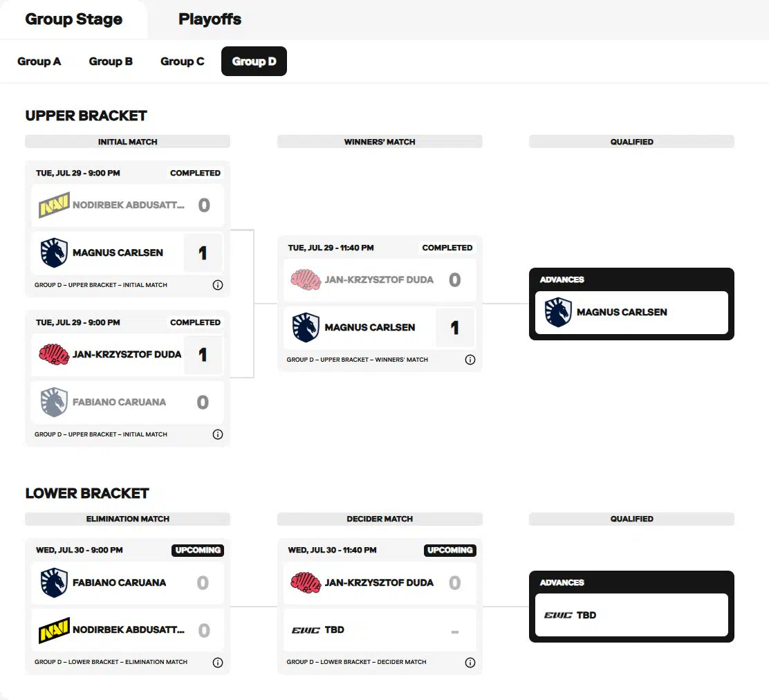Click the active Group D button
769x700 pixels.
click(x=254, y=62)
